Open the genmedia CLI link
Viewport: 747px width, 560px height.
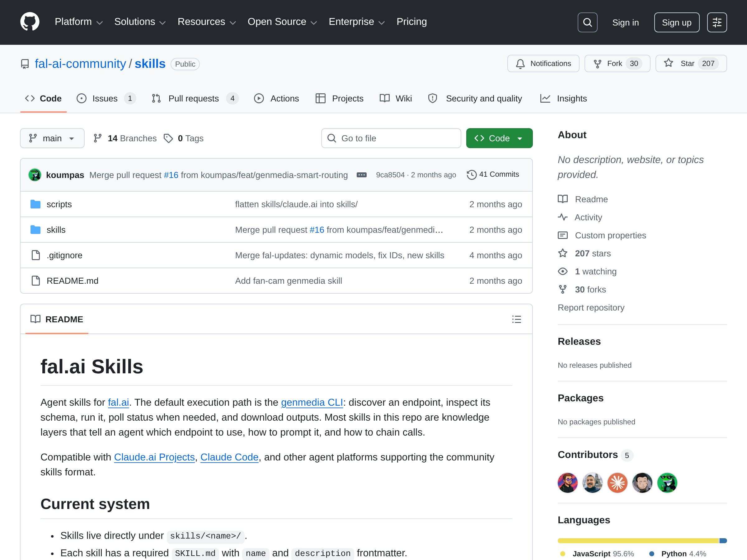coord(312,402)
